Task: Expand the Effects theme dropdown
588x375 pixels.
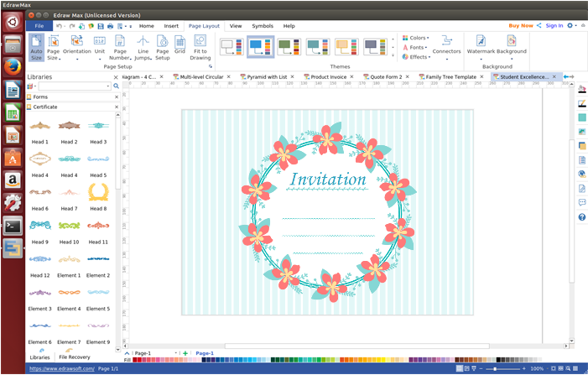Action: [x=417, y=57]
